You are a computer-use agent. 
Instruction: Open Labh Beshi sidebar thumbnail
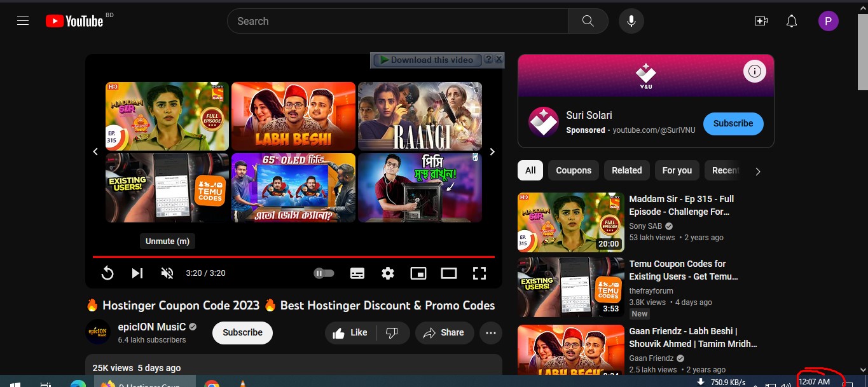571,350
